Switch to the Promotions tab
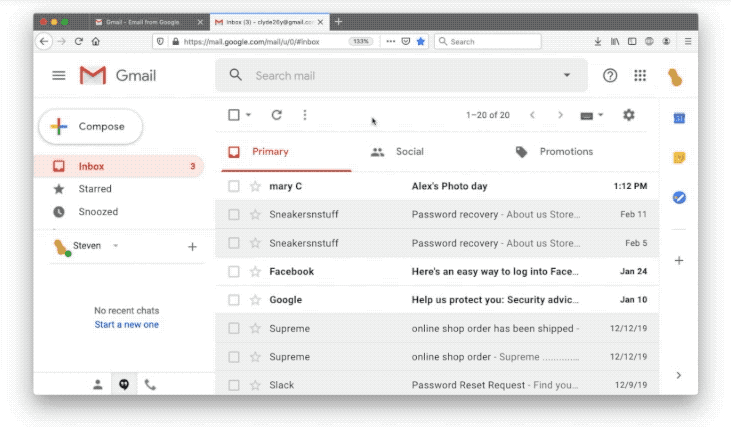The image size is (731, 427). [x=554, y=152]
